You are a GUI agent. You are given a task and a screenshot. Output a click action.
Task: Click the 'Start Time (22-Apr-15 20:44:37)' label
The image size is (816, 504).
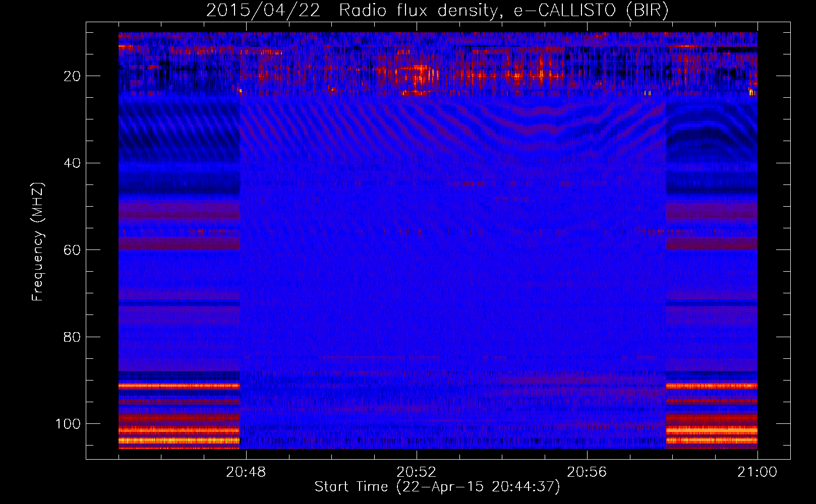[437, 487]
